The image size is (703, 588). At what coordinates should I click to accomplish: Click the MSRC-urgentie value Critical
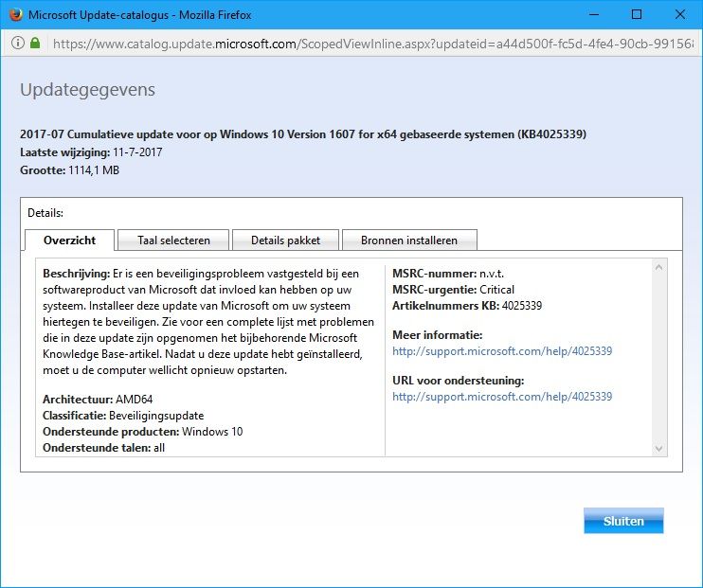click(x=496, y=289)
